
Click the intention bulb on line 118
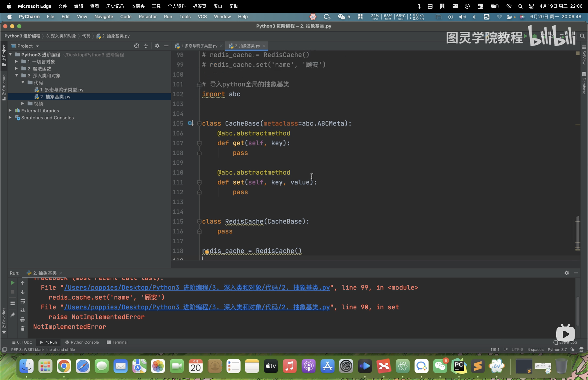[207, 252]
